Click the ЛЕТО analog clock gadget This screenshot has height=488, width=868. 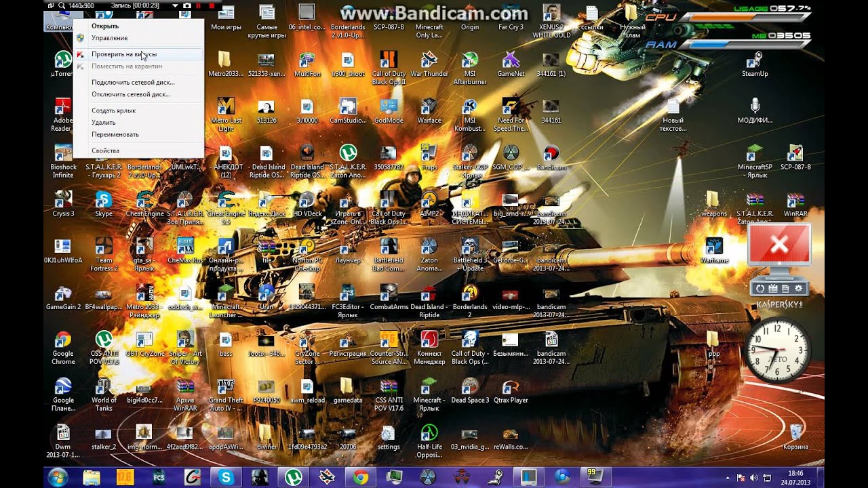click(778, 351)
